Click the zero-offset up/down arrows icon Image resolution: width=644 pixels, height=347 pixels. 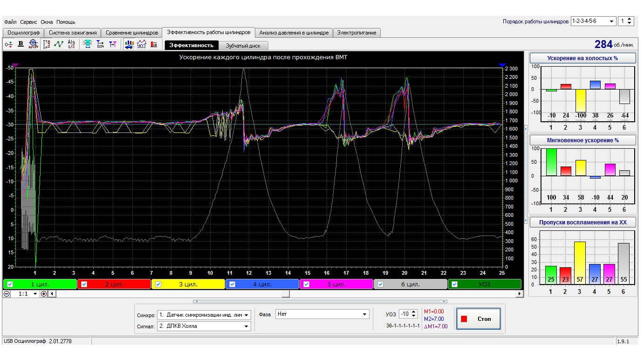(8, 44)
